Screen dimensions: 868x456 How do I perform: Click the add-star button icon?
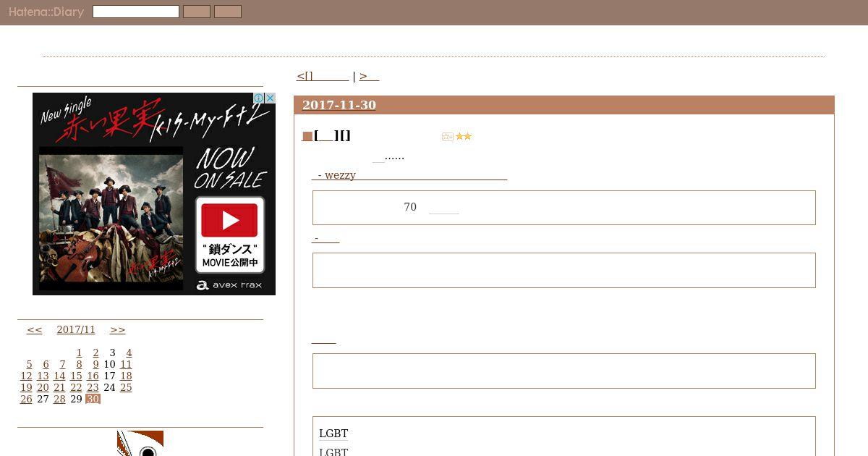point(448,137)
